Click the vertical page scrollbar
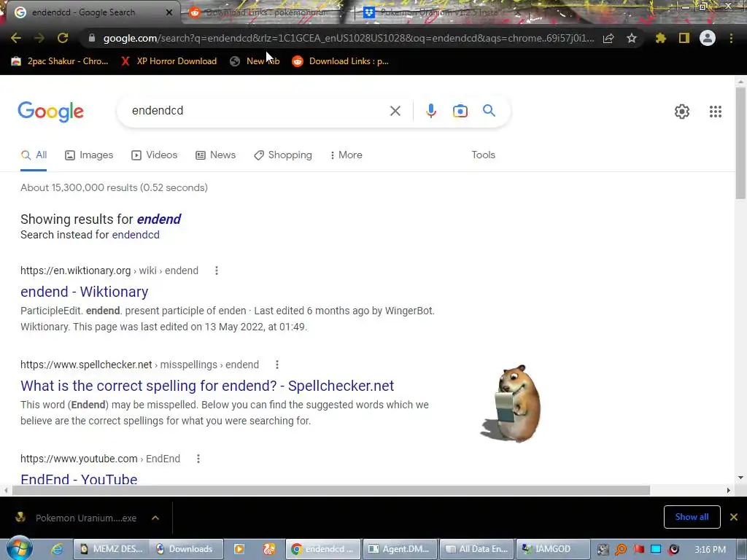The height and width of the screenshot is (560, 747). click(740, 144)
